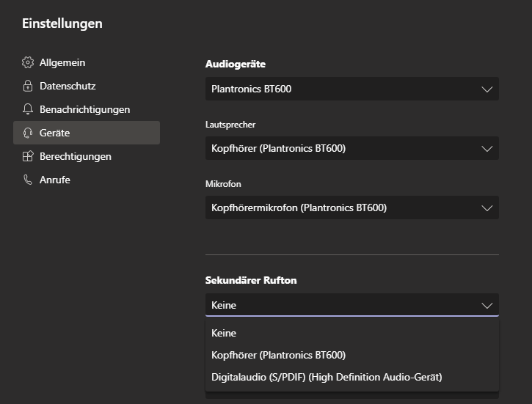This screenshot has width=532, height=404.
Task: Collapse the Sekundärer Rufton dropdown chevron
Action: pyautogui.click(x=487, y=305)
